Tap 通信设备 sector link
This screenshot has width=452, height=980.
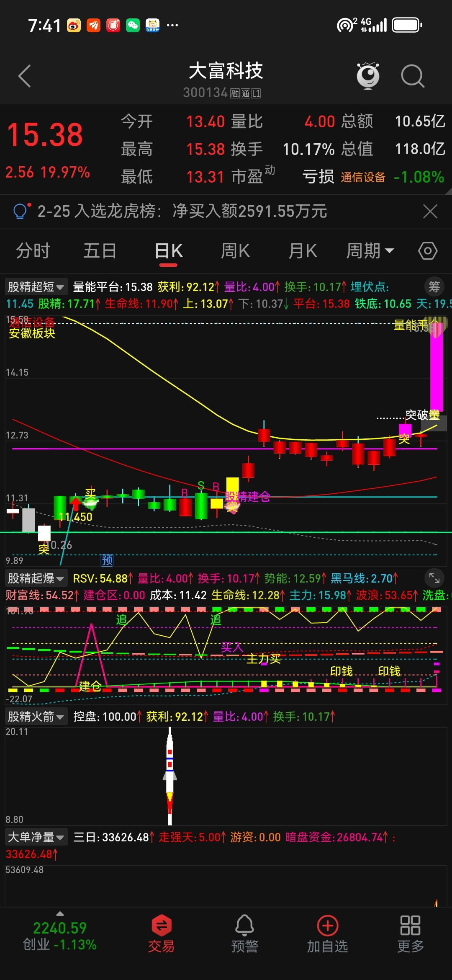[x=363, y=177]
